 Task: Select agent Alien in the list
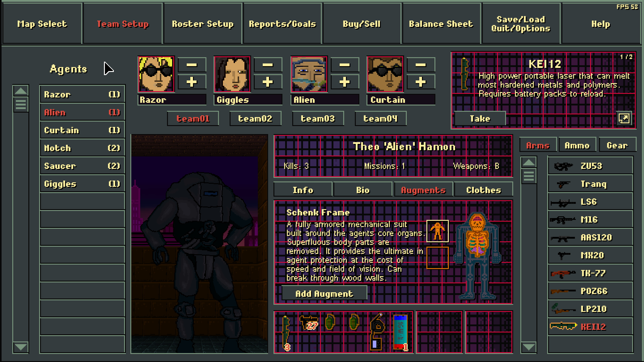point(82,112)
